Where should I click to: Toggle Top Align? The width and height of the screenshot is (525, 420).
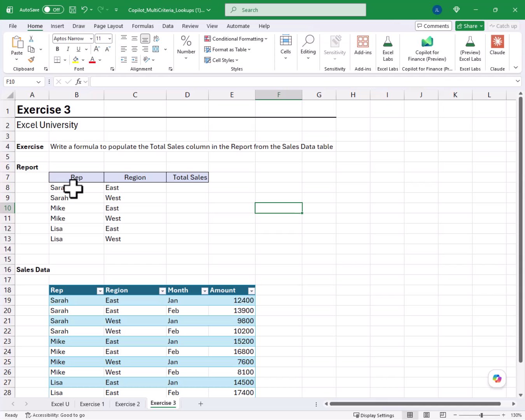click(x=124, y=38)
